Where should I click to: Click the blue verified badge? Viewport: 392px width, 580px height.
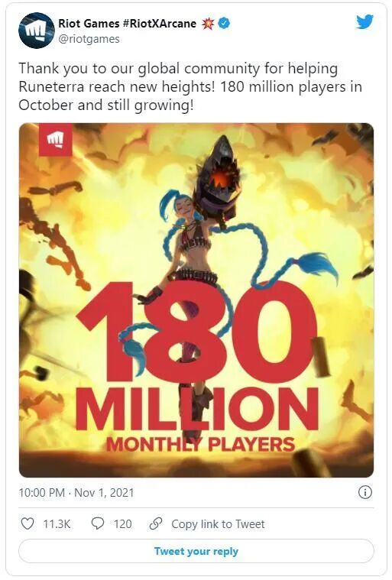[x=224, y=23]
